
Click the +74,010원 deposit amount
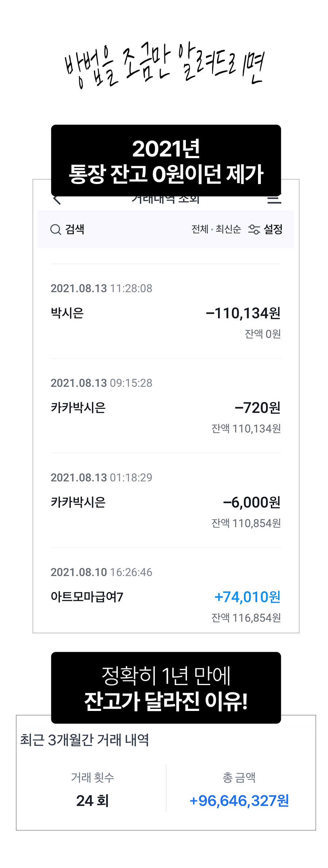click(247, 597)
